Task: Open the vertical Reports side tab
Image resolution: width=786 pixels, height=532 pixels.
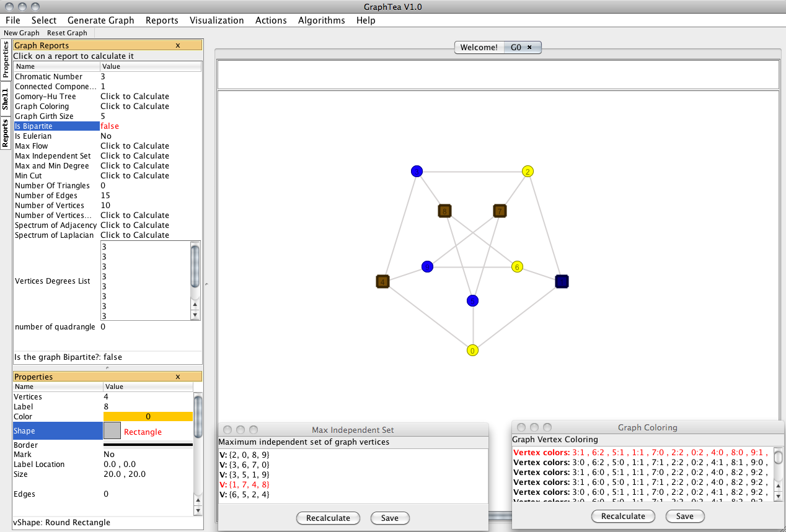Action: coord(5,134)
